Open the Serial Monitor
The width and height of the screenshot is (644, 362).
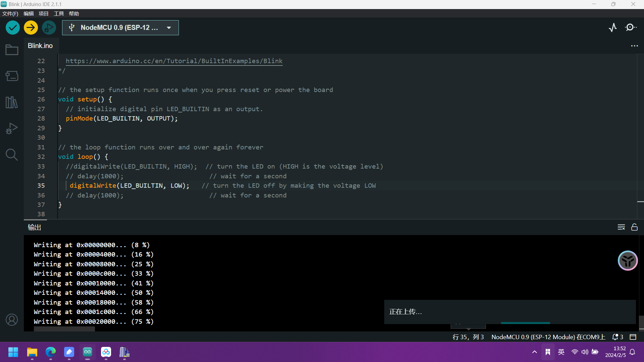(631, 28)
